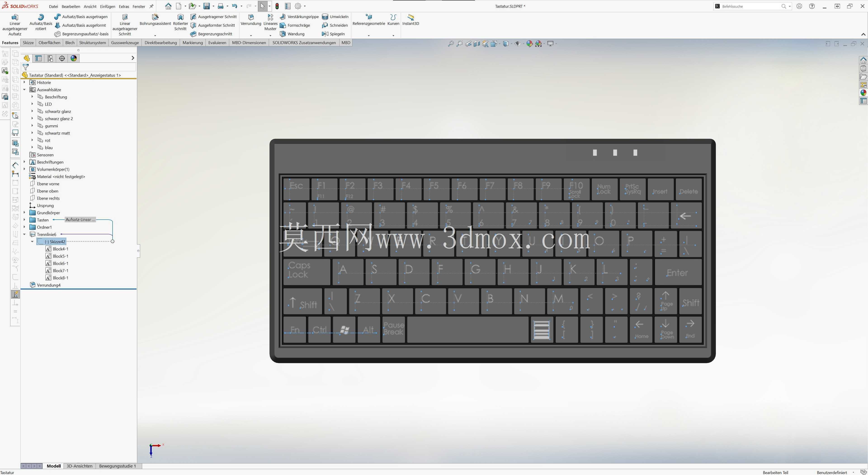Click Begrenzungsaufsatz/-basis
868x475 pixels.
coord(82,34)
